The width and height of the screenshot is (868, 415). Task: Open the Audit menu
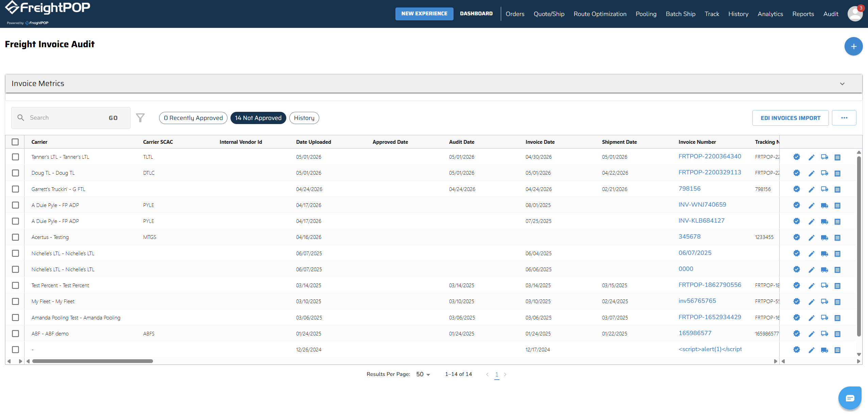coord(831,14)
